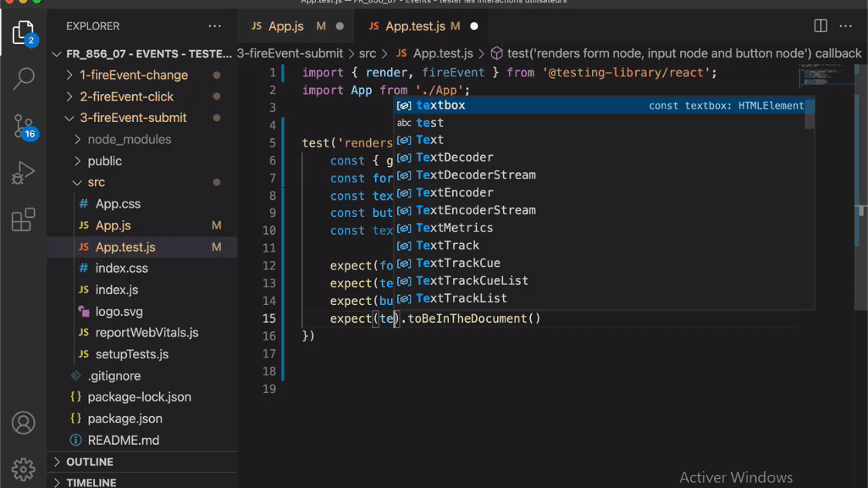Viewport: 868px width, 488px height.
Task: Open package.json in the file tree
Action: point(124,419)
